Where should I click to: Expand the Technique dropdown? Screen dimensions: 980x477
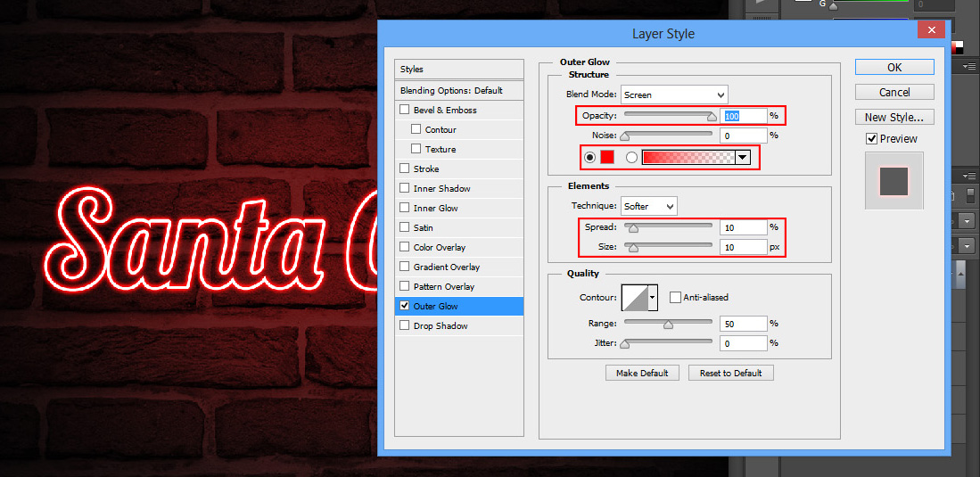pos(649,206)
